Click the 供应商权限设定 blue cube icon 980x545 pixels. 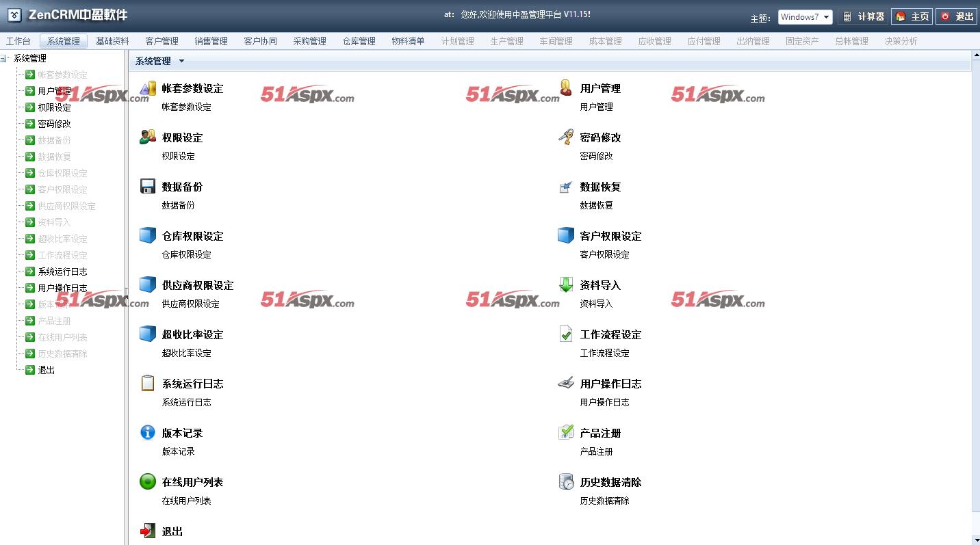tap(148, 284)
